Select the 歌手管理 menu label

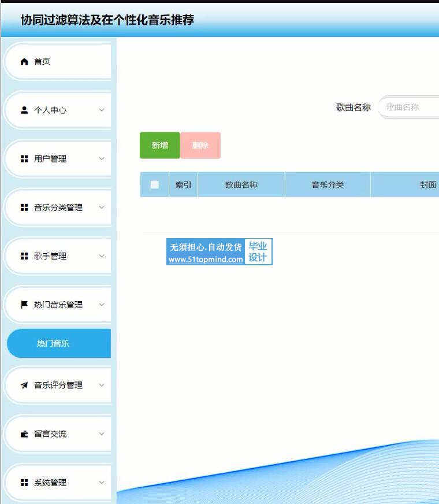pos(50,256)
